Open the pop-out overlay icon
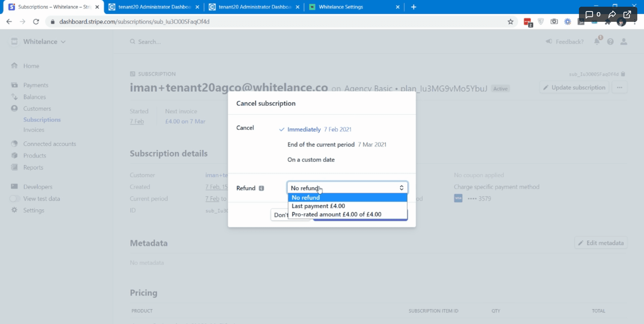644x324 pixels. 627,14
